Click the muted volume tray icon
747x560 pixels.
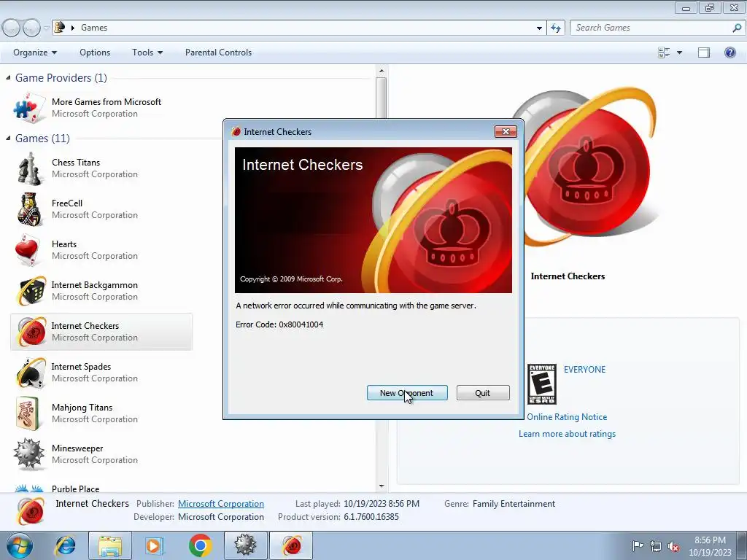673,546
